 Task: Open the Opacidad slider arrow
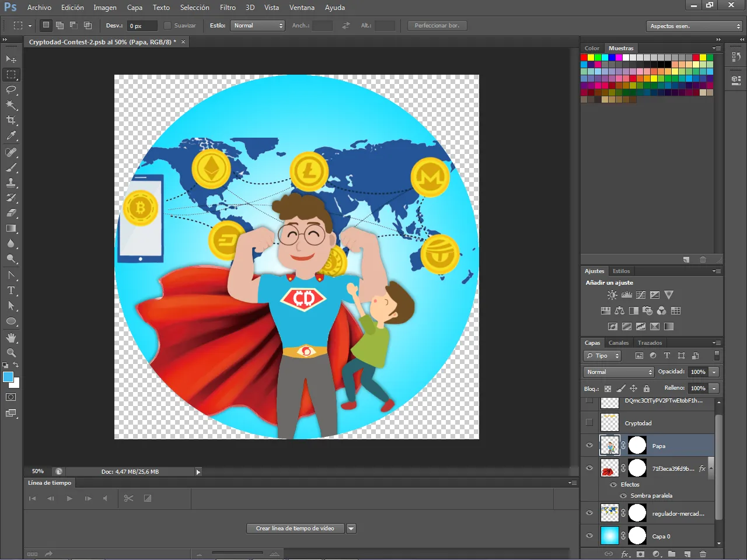714,372
